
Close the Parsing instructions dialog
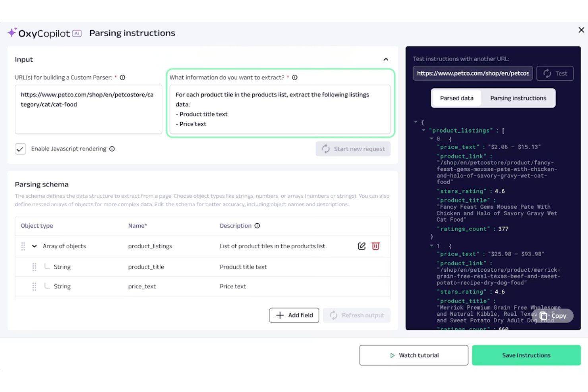(x=581, y=30)
